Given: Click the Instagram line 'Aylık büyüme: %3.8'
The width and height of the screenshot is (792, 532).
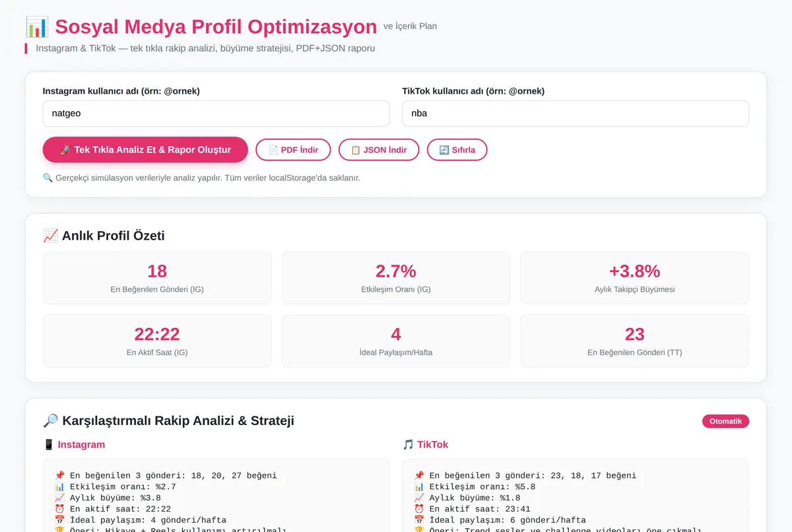Looking at the screenshot, I should click(108, 498).
